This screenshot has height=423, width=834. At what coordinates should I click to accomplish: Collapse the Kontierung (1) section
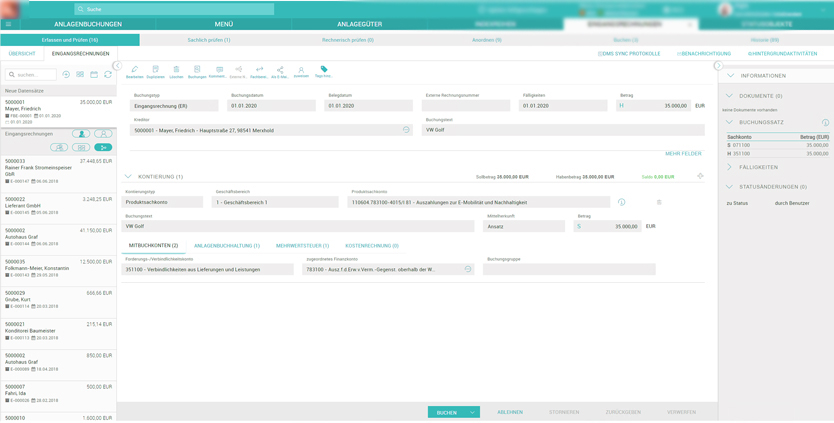(128, 177)
